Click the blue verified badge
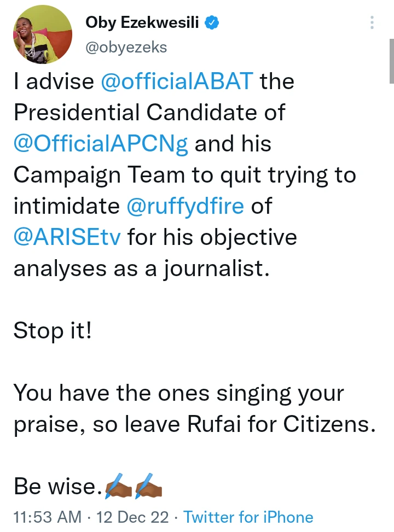This screenshot has width=394, height=532. (x=211, y=22)
